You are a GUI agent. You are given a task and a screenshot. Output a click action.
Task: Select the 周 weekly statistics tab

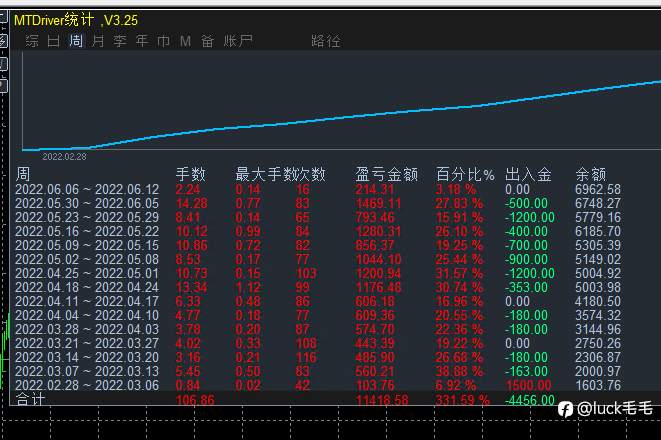(76, 41)
